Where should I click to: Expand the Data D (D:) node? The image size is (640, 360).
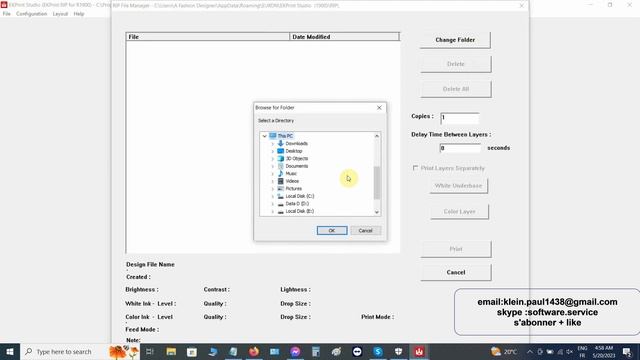pos(273,204)
